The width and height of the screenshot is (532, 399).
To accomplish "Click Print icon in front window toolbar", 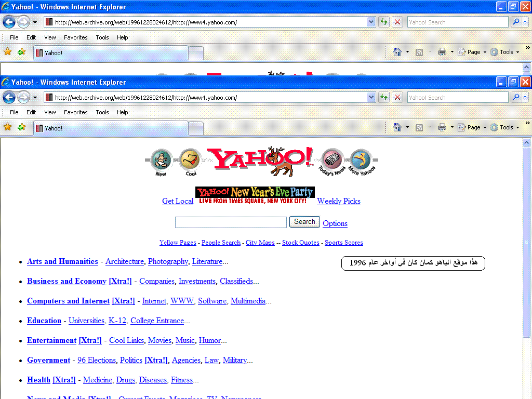I will tap(442, 128).
